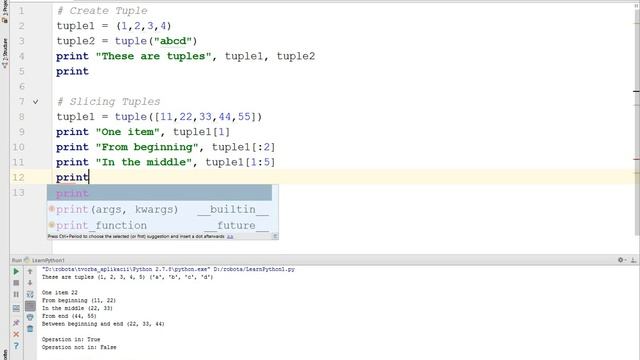Screen dimensions: 640x360
Task: Rerun the LearnPython1 script with green play icon
Action: pos(16,271)
